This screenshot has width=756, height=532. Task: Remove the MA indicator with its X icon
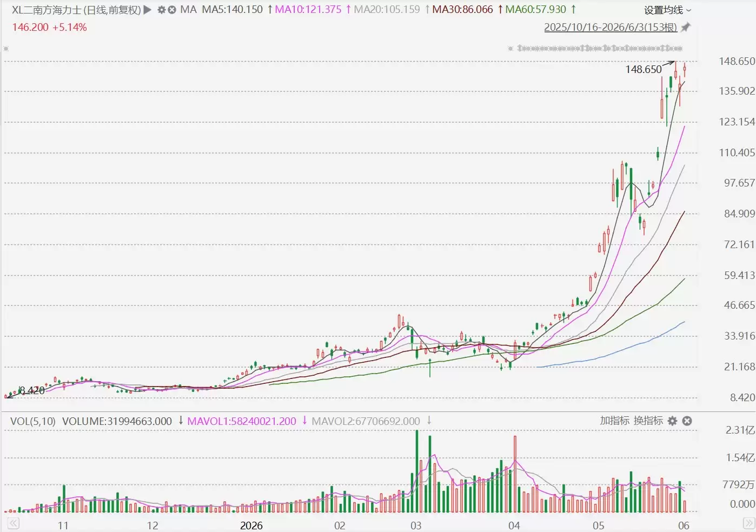tap(172, 10)
